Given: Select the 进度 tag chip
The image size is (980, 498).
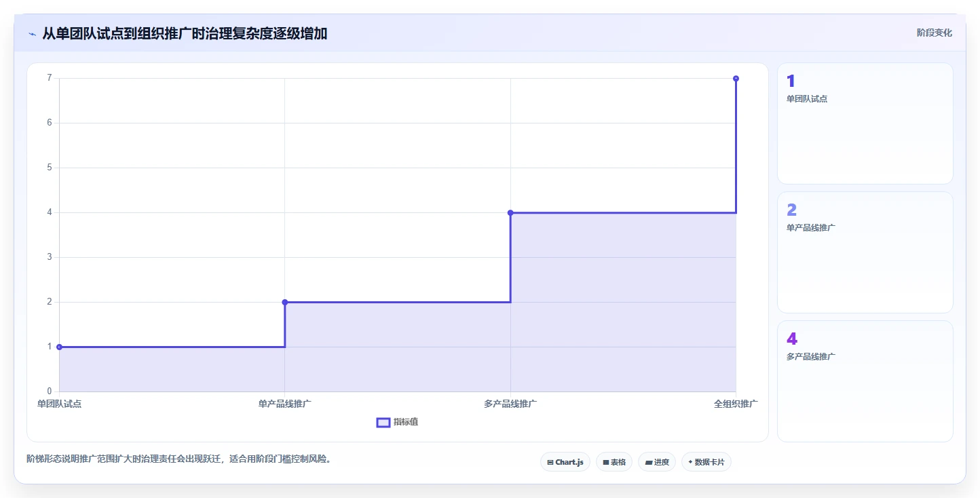Looking at the screenshot, I should tap(657, 462).
